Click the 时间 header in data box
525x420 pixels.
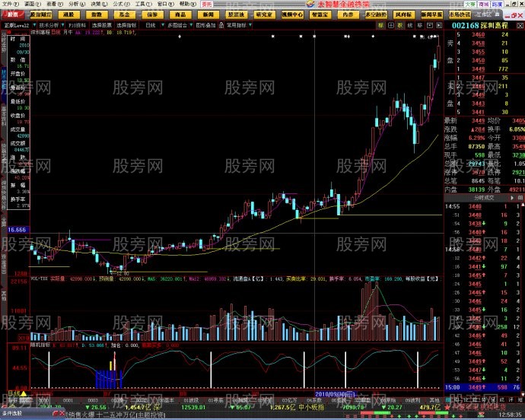(x=17, y=39)
